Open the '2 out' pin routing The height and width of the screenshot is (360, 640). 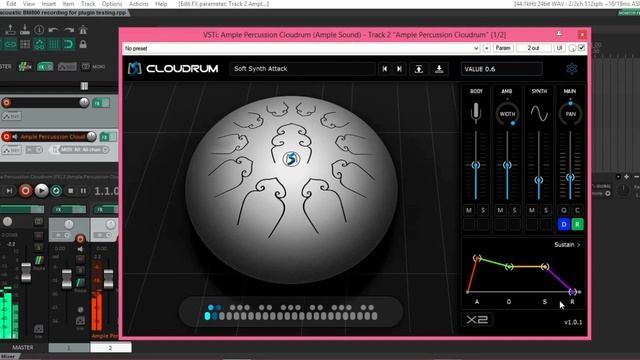point(533,48)
